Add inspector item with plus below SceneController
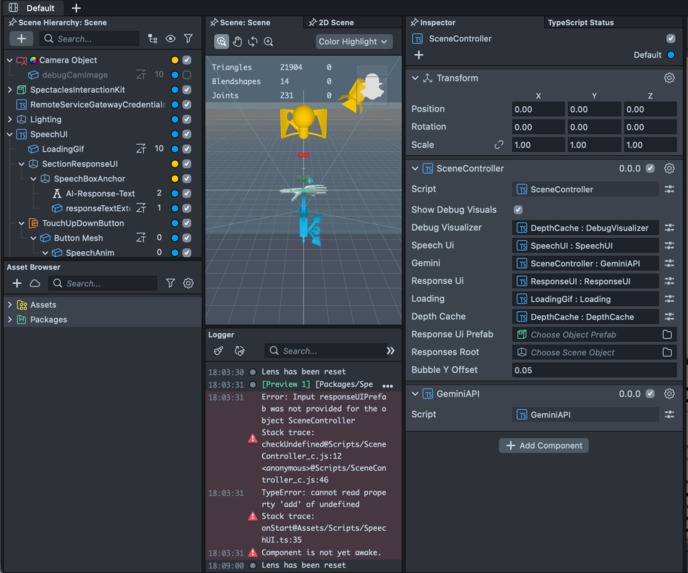Screen dimensions: 688x573 pos(419,55)
